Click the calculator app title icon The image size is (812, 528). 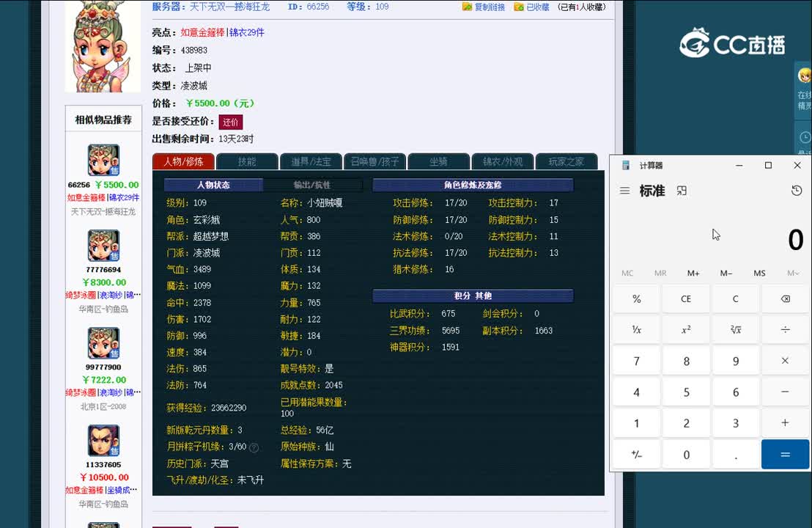626,165
